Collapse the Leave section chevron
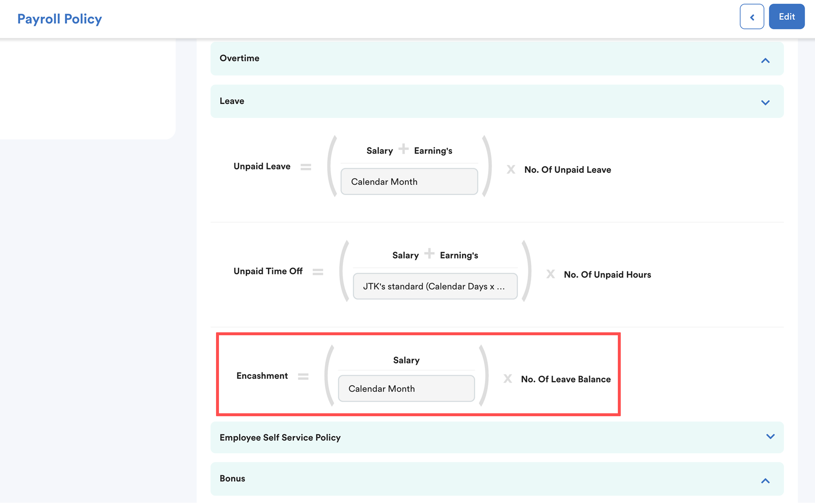The width and height of the screenshot is (815, 504). coord(765,102)
